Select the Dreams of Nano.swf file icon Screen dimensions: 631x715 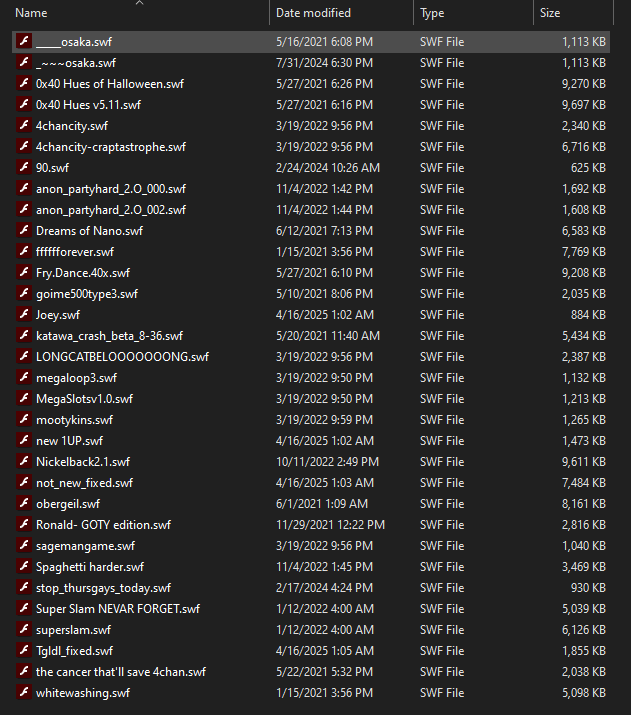pyautogui.click(x=24, y=230)
